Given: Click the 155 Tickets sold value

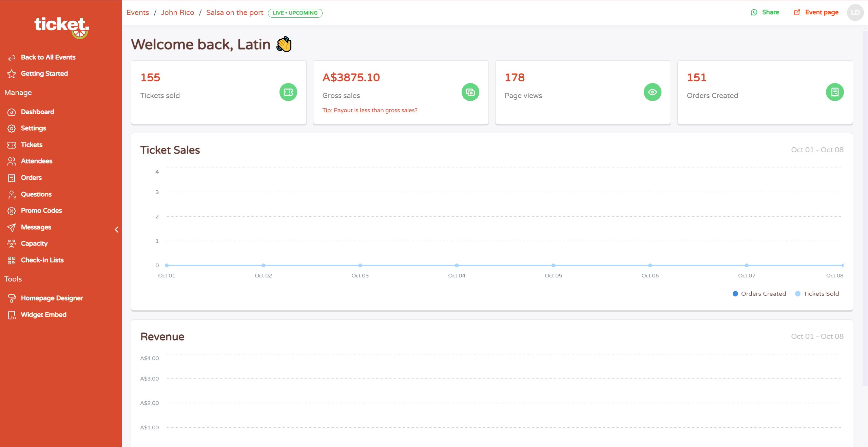Looking at the screenshot, I should pos(150,78).
